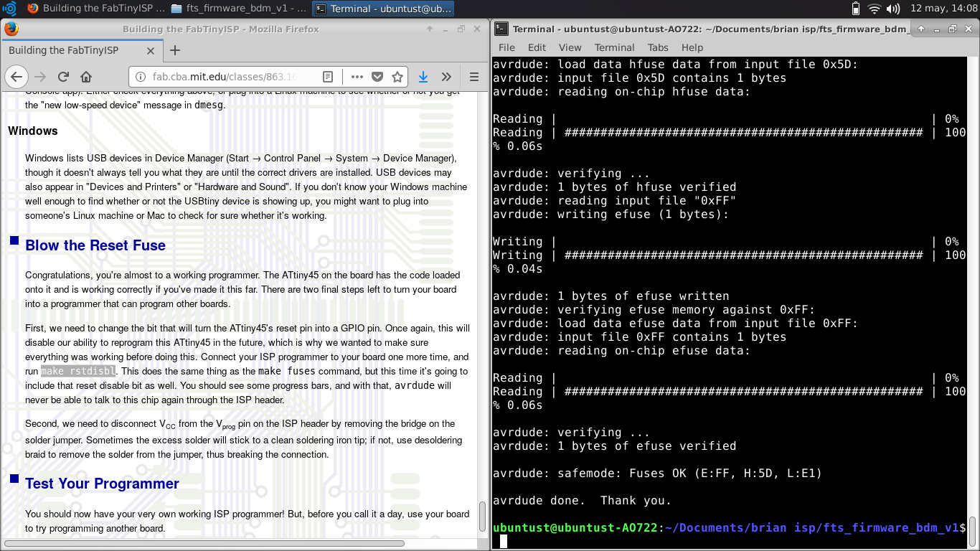Open the Firefox downloads panel
Viewport: 980px width, 551px height.
pos(423,77)
